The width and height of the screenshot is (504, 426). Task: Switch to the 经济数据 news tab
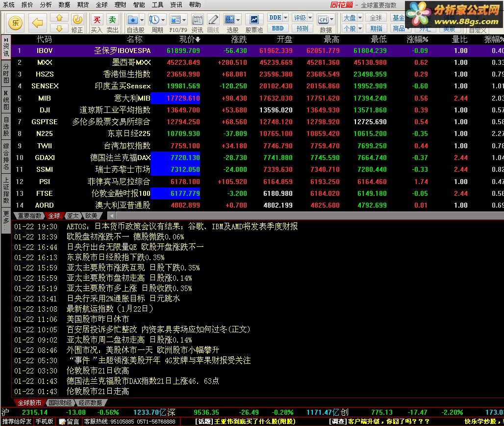[x=90, y=403]
